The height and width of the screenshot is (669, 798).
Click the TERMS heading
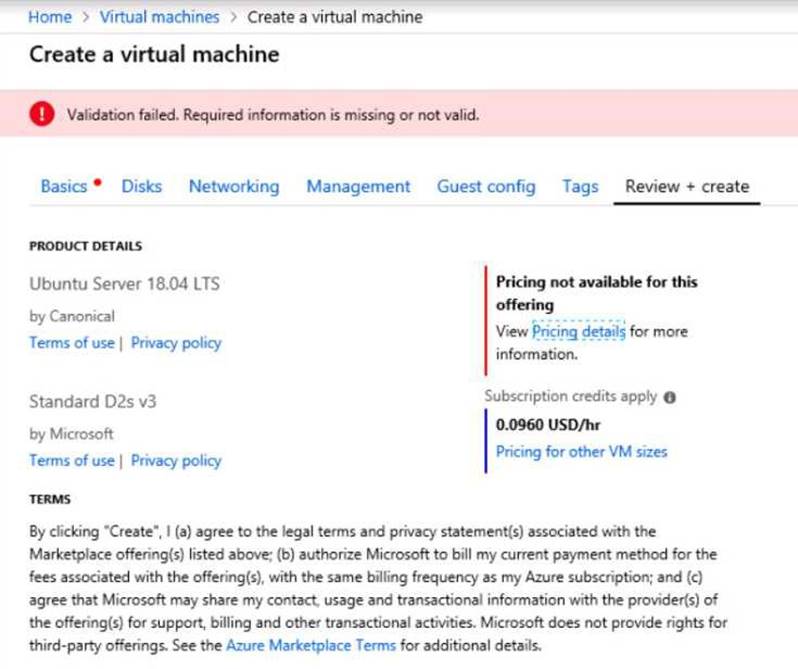(x=50, y=499)
